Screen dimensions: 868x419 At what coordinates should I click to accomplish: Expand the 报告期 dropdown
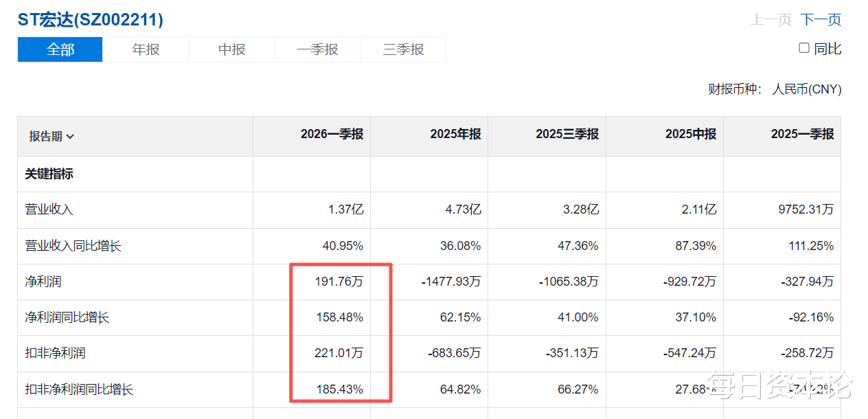click(x=52, y=136)
